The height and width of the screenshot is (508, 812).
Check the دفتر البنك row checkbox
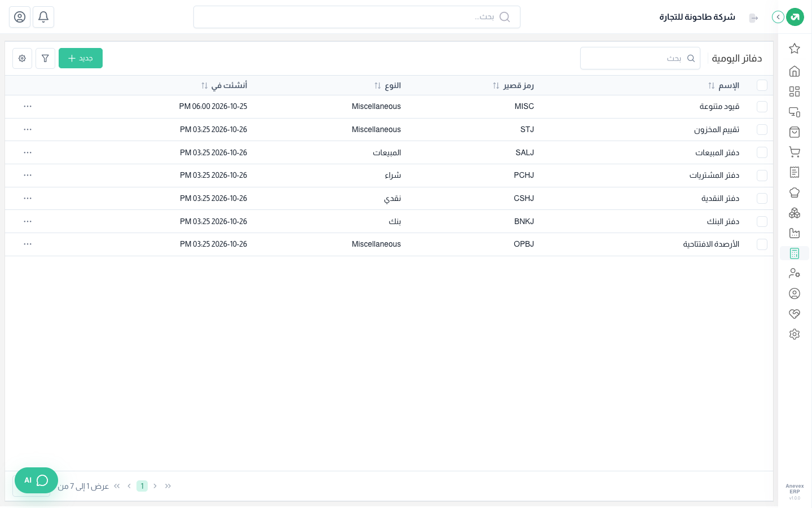point(762,221)
